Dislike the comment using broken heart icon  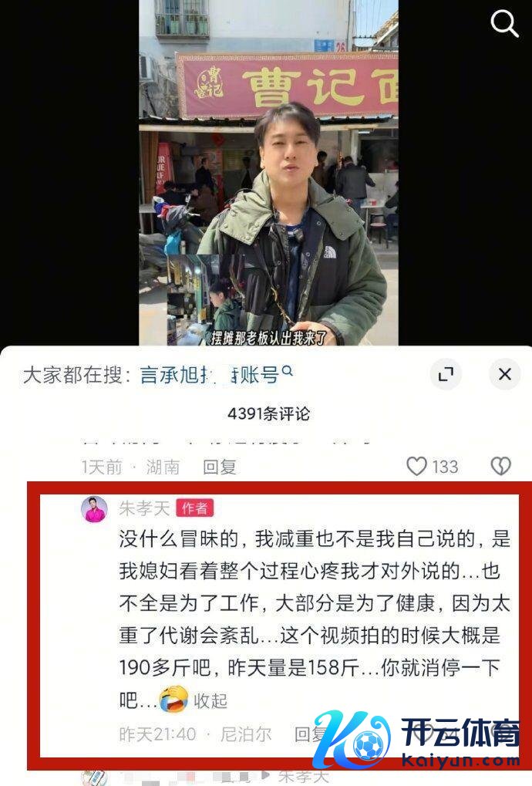coord(500,466)
